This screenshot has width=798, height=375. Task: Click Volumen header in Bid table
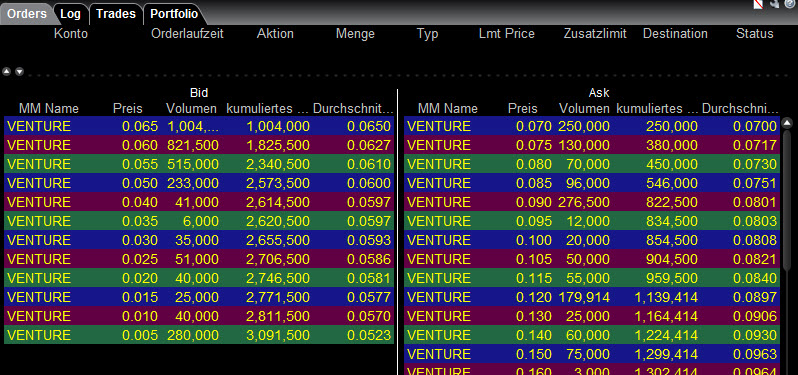click(x=191, y=109)
